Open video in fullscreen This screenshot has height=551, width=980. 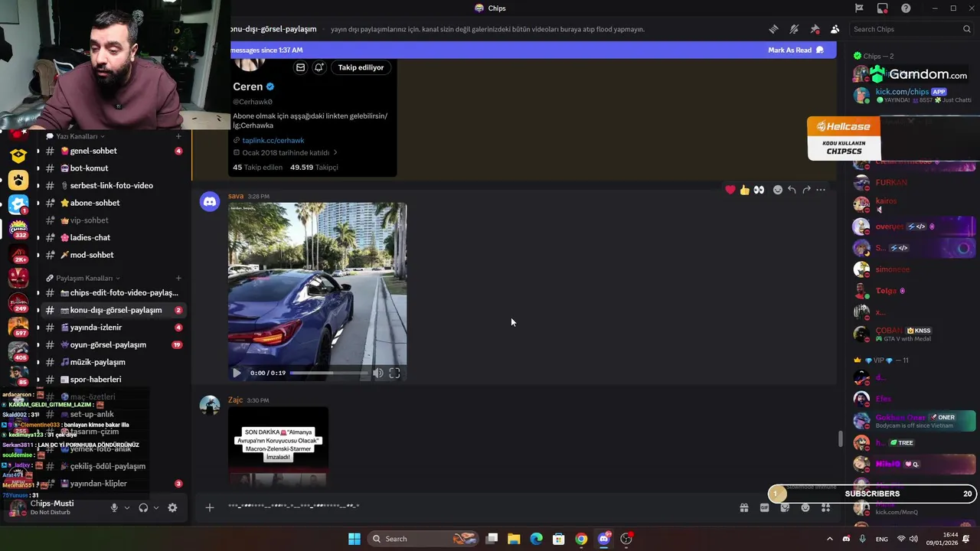coord(394,373)
